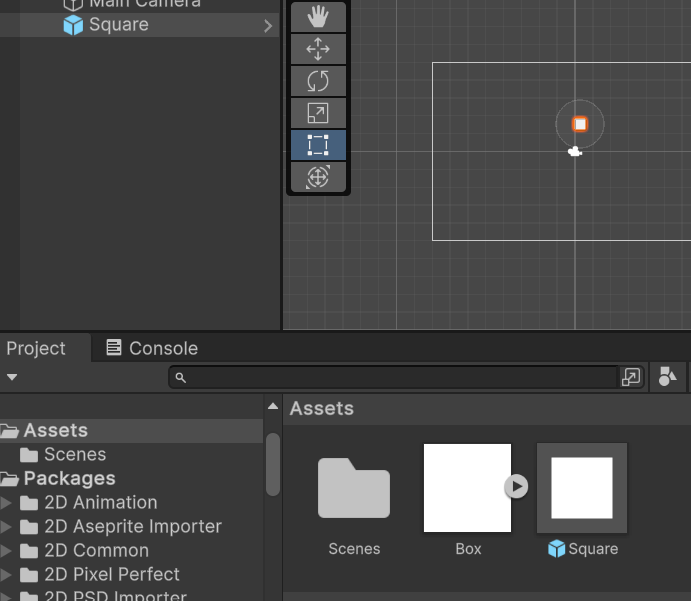Select Square object in Hierarchy
691x601 pixels.
[139, 25]
